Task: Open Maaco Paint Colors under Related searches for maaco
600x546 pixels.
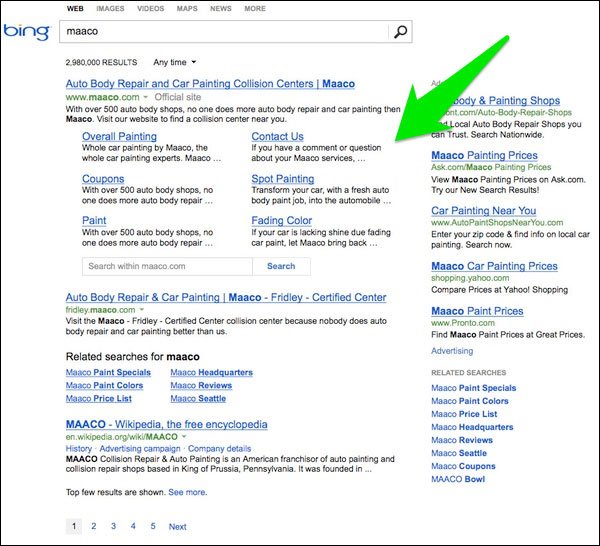Action: click(104, 385)
